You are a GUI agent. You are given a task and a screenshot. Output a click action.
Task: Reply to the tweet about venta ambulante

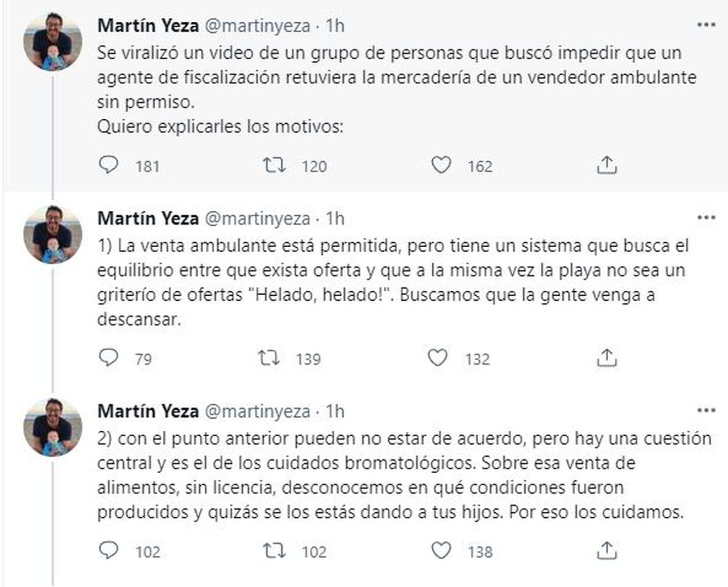click(108, 358)
